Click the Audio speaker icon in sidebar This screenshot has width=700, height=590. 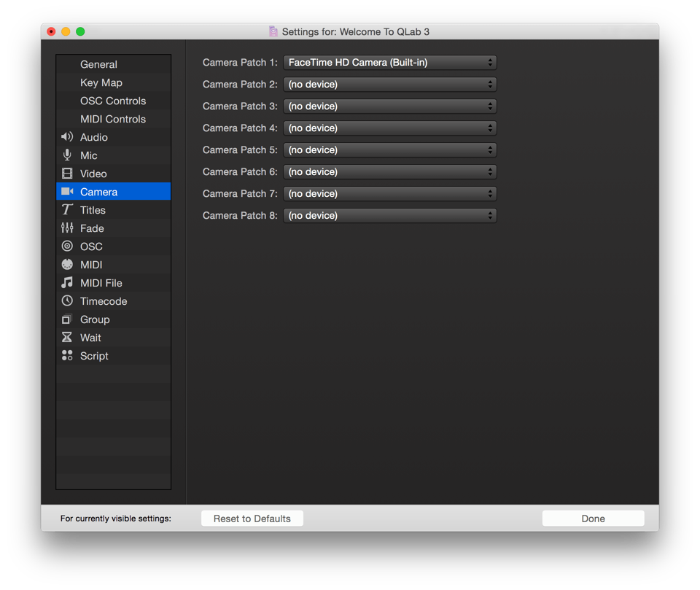(x=67, y=137)
